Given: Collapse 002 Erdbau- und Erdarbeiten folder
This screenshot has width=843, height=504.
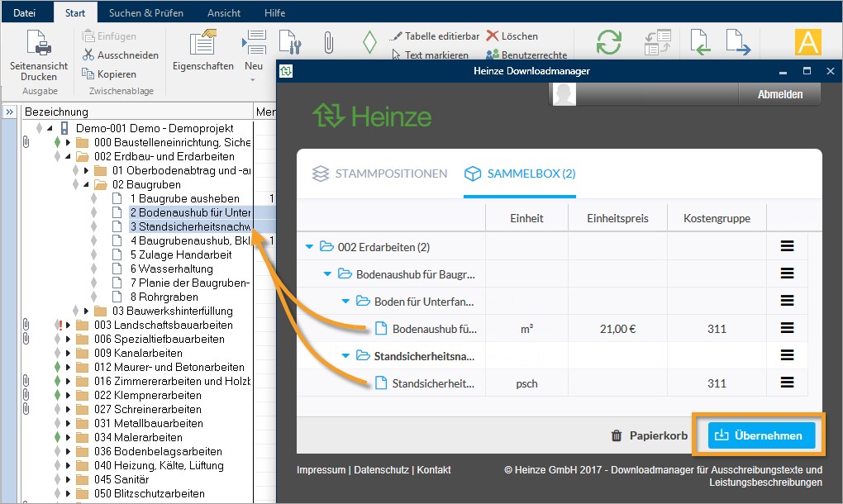Looking at the screenshot, I should click(69, 156).
